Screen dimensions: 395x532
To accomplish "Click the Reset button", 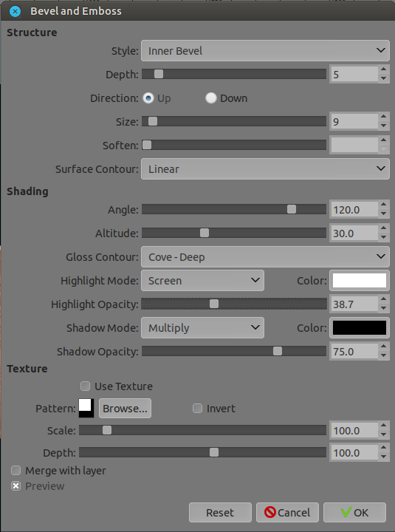I will click(220, 512).
